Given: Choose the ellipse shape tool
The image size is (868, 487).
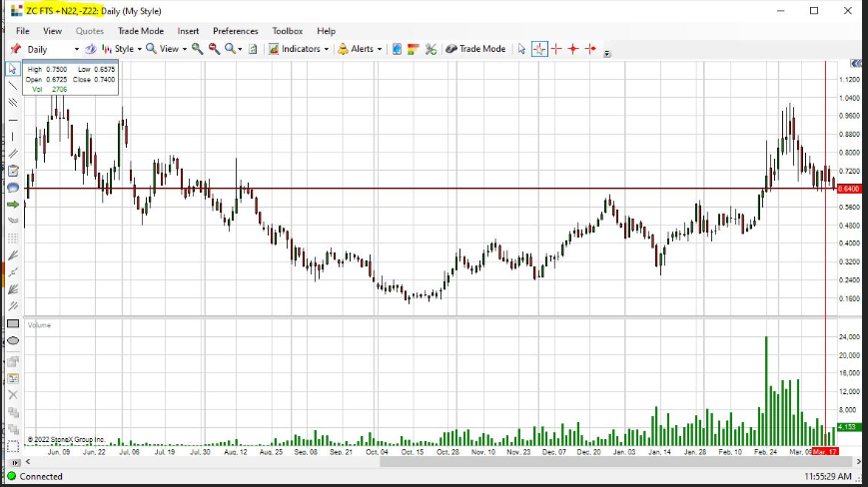Looking at the screenshot, I should coord(13,340).
